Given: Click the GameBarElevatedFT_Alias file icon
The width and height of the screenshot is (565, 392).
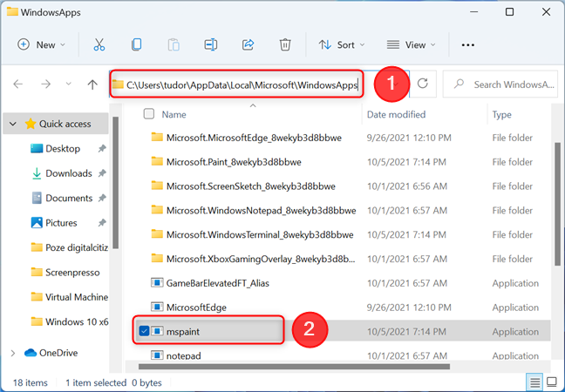Looking at the screenshot, I should pyautogui.click(x=157, y=283).
